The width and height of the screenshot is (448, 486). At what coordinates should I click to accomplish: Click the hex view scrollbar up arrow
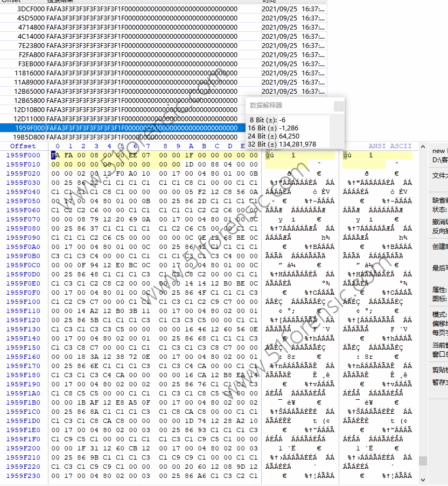423,147
